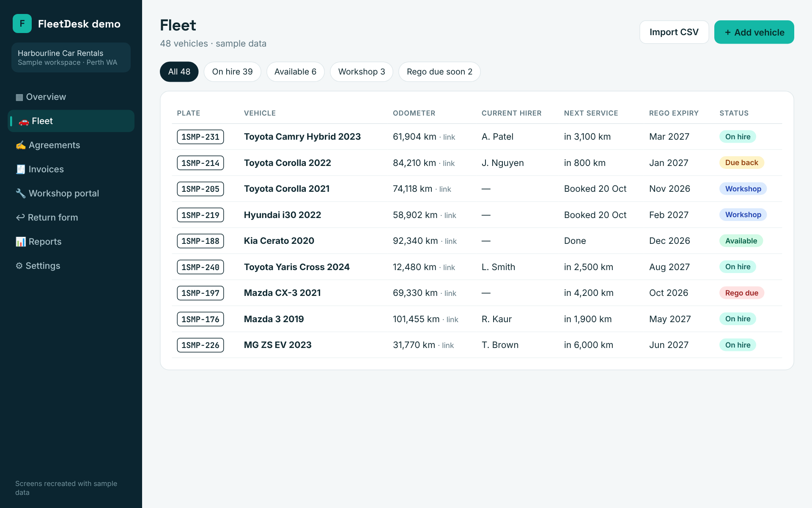
Task: Click plate badge 1SMP-219
Action: 200,215
